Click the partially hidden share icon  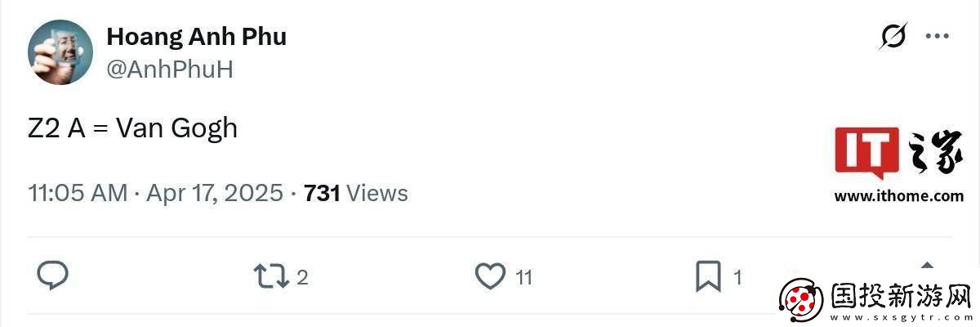927,266
